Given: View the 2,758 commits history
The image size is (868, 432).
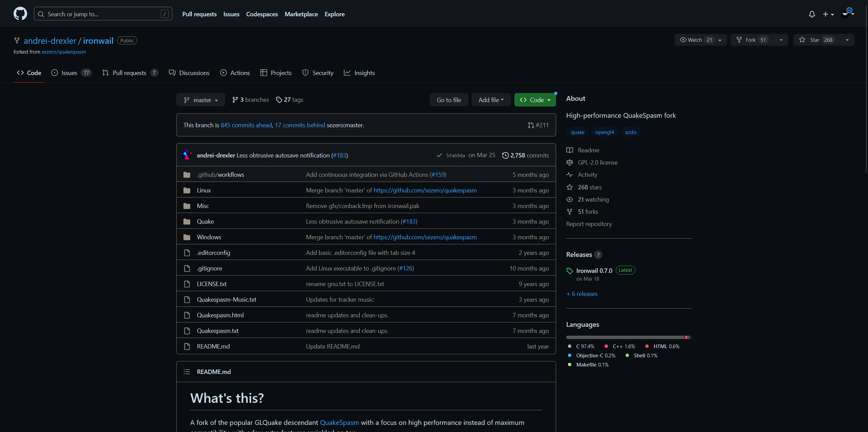Looking at the screenshot, I should [x=526, y=155].
